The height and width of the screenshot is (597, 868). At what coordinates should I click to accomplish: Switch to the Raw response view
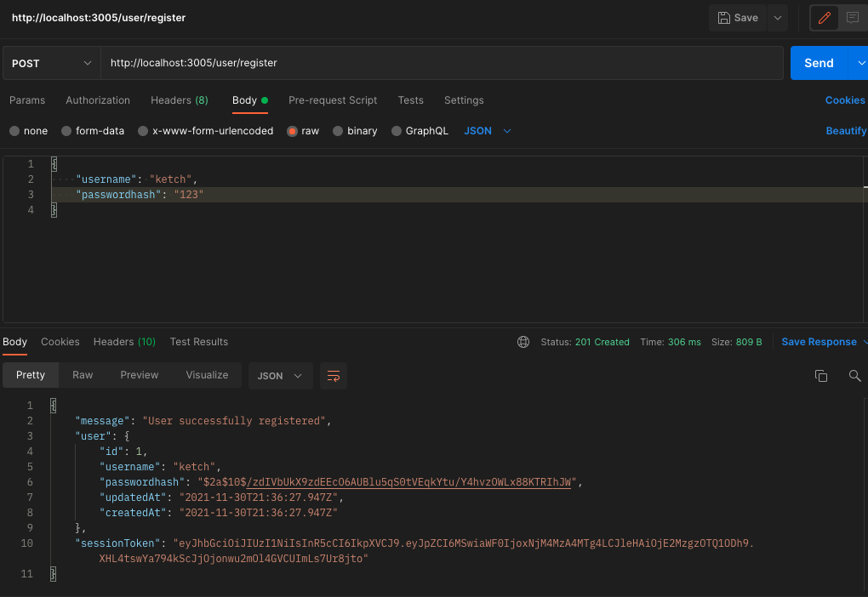[83, 375]
